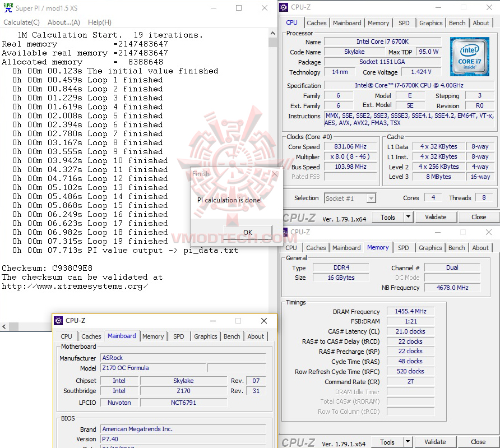Click Close button in Memory CPU-Z window
This screenshot has width=500, height=448.
point(478,442)
